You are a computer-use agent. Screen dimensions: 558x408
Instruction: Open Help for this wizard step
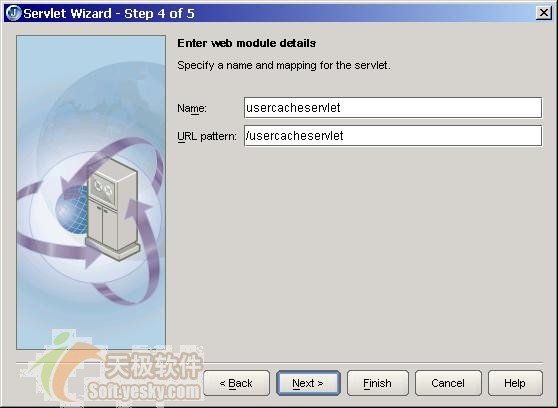[515, 383]
